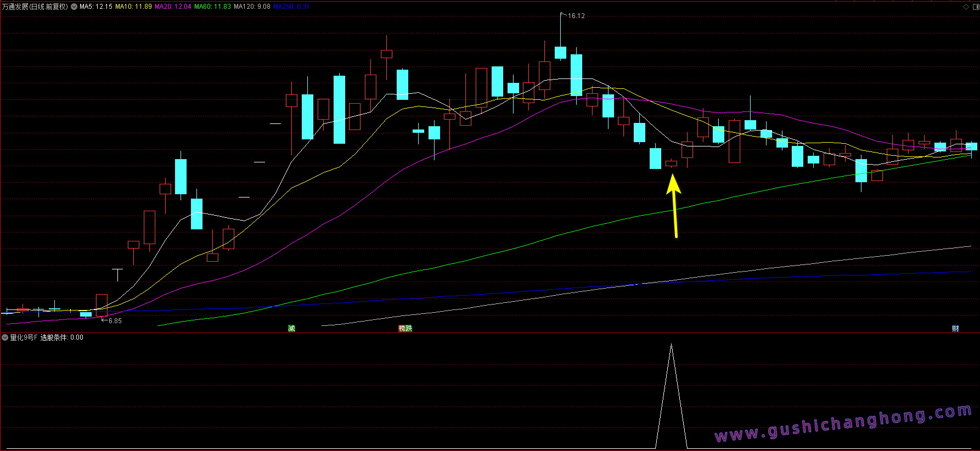Expand the 量化9号F indicator dropdown arrow
The image size is (980, 451).
point(5,337)
